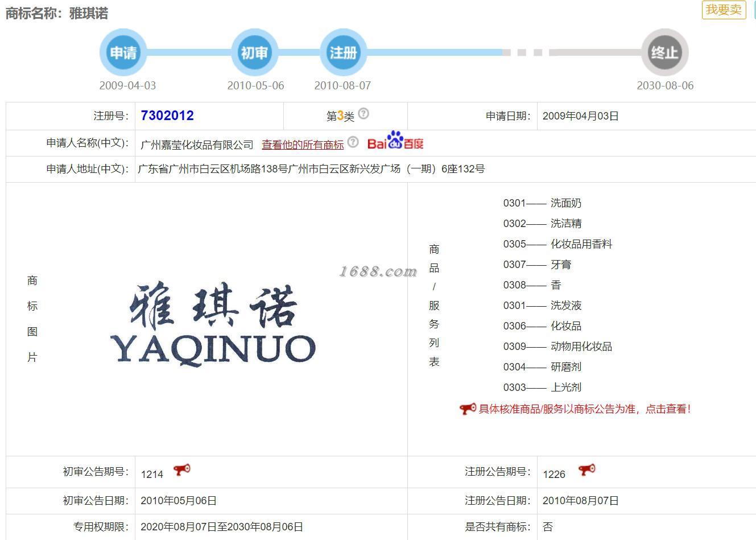The width and height of the screenshot is (756, 540).
Task: Click the 0308 香 item
Action: (x=532, y=285)
